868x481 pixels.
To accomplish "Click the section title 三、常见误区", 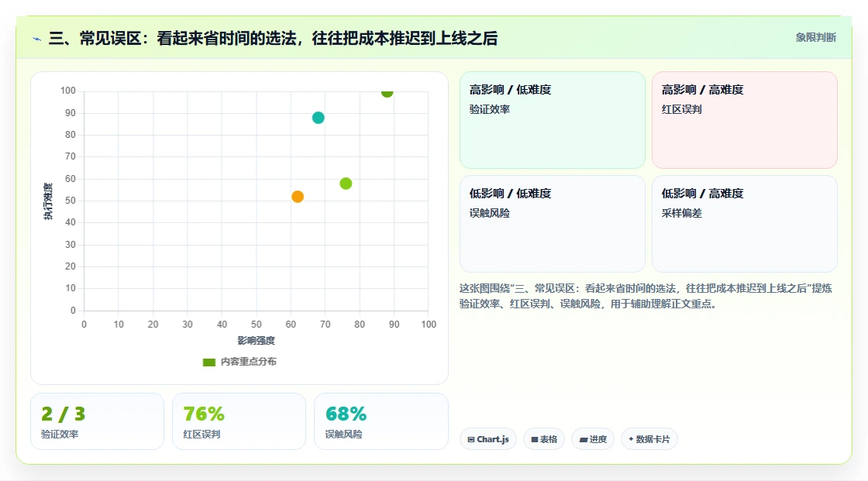I will [273, 39].
